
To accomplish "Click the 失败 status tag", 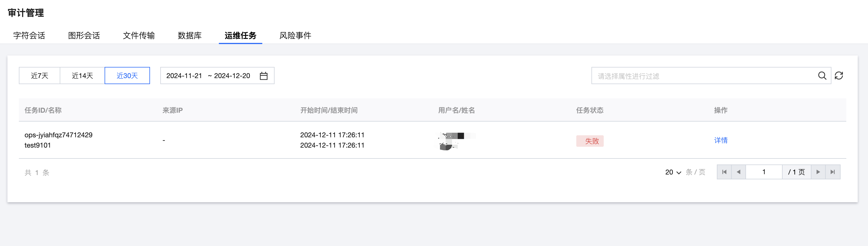I will pos(590,141).
